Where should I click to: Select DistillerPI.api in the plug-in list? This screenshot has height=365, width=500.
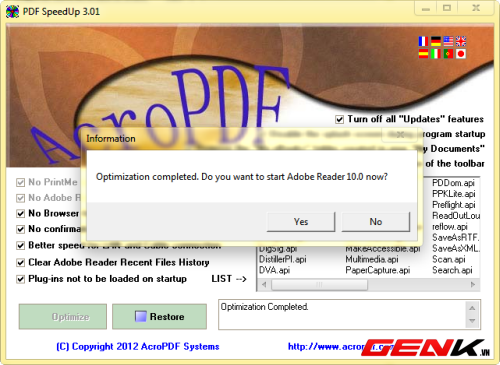coord(283,259)
